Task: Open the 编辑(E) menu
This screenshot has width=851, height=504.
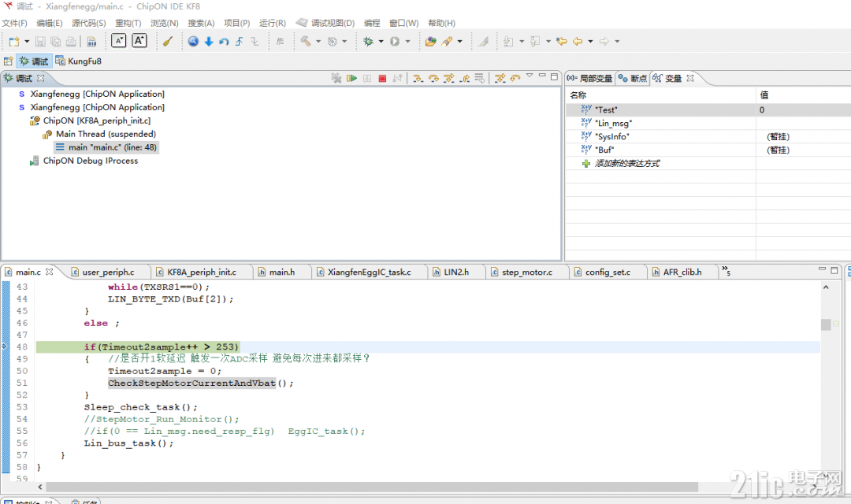Action: (x=50, y=23)
